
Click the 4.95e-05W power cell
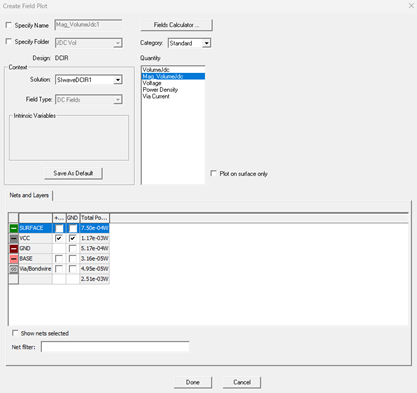95,269
